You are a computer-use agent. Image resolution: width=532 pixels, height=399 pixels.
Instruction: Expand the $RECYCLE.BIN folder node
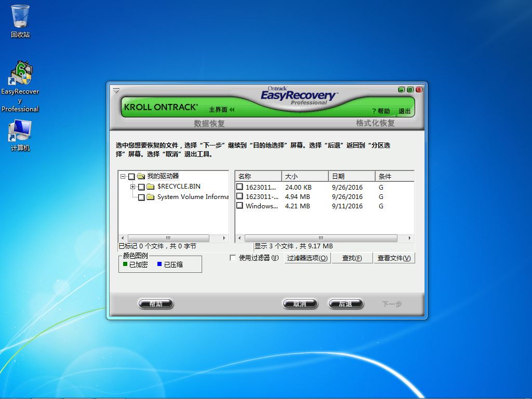(132, 187)
